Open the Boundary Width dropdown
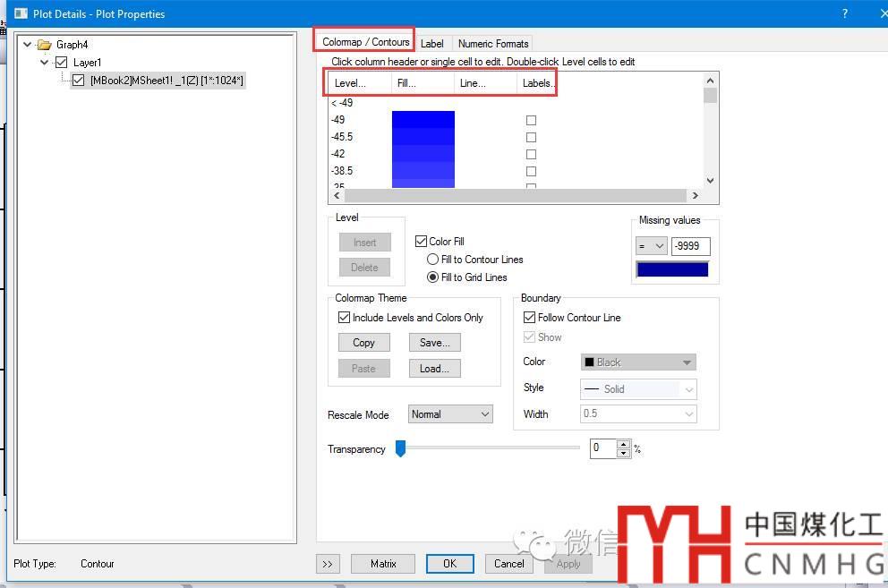The height and width of the screenshot is (588, 888). pyautogui.click(x=638, y=413)
